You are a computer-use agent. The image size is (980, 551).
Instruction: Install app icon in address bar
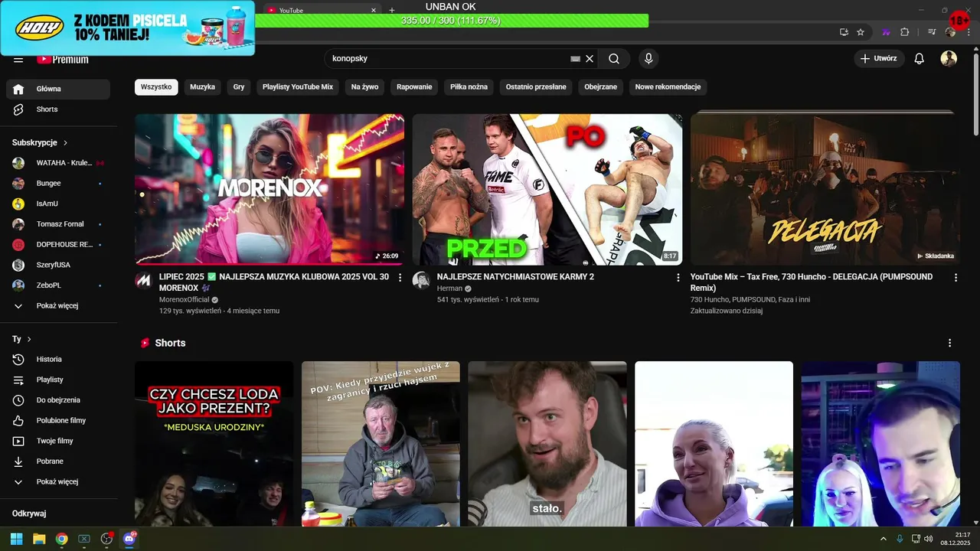(x=844, y=32)
